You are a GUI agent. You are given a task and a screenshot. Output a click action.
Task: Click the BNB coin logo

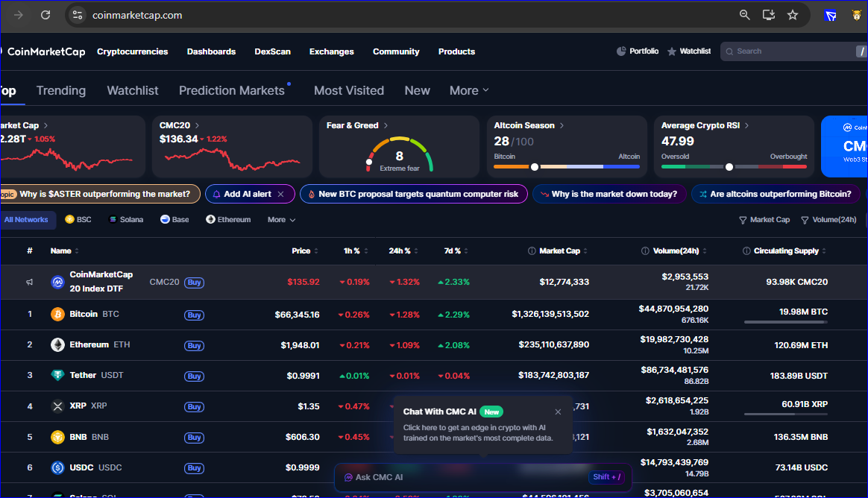click(57, 437)
